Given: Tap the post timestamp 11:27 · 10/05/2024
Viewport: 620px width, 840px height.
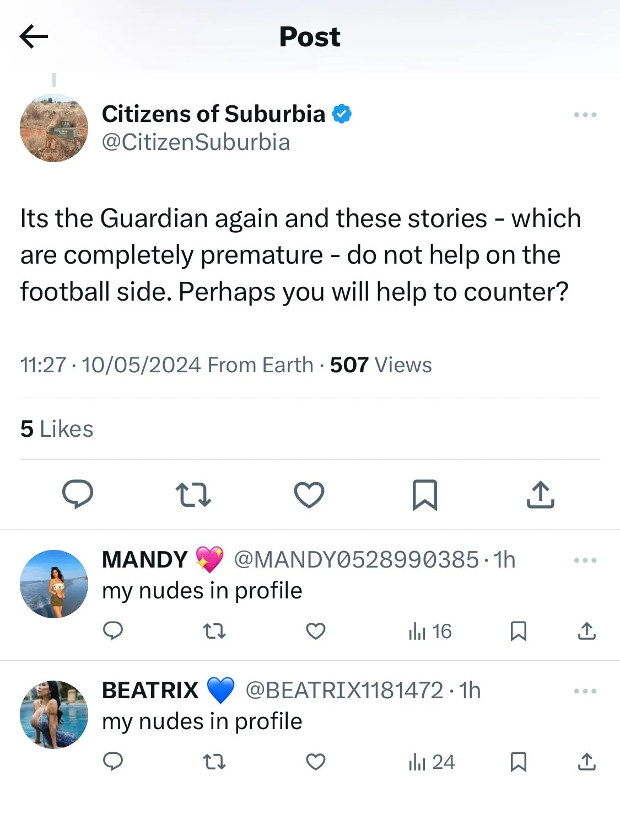Looking at the screenshot, I should 110,365.
